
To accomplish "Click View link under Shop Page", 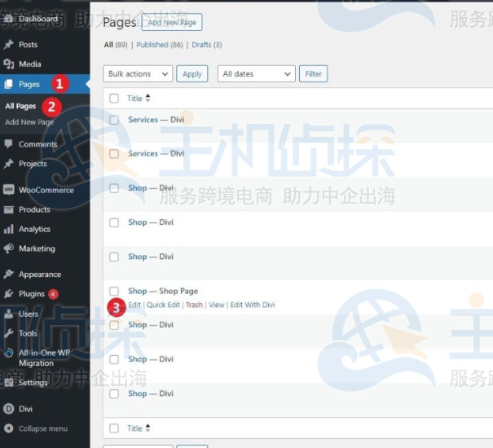I will (x=217, y=305).
